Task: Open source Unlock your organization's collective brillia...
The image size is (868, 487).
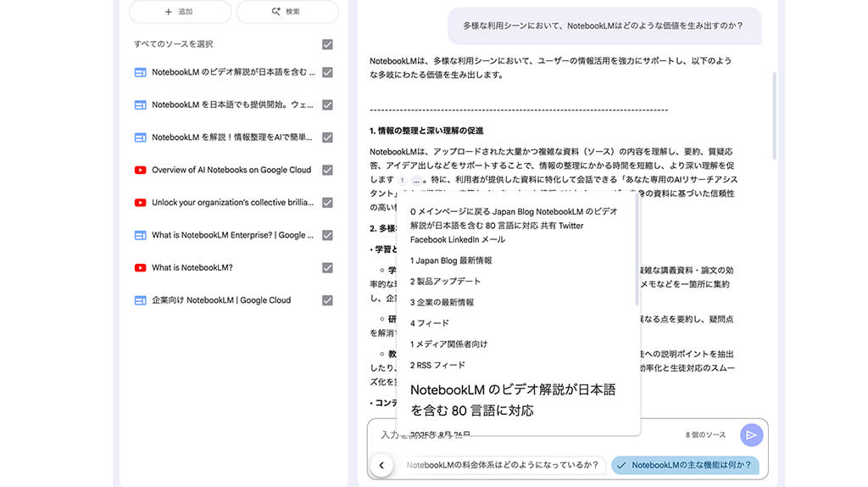Action: [x=232, y=203]
